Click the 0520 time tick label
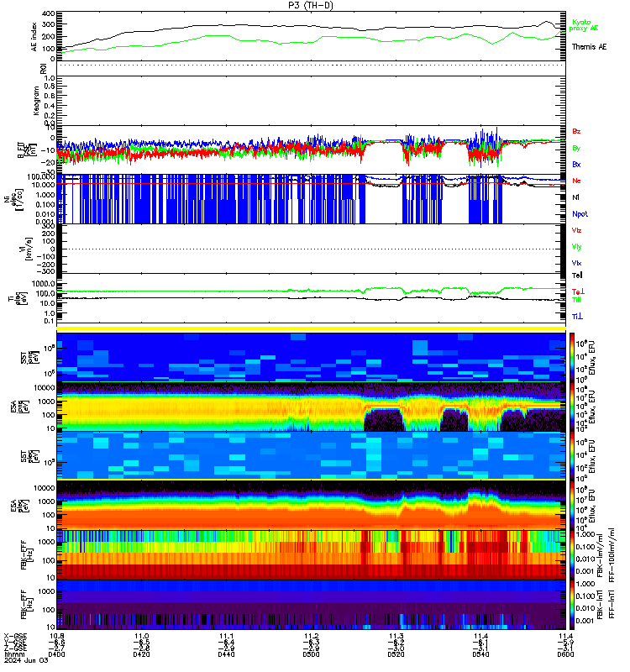The width and height of the screenshot is (630, 672). pyautogui.click(x=396, y=654)
